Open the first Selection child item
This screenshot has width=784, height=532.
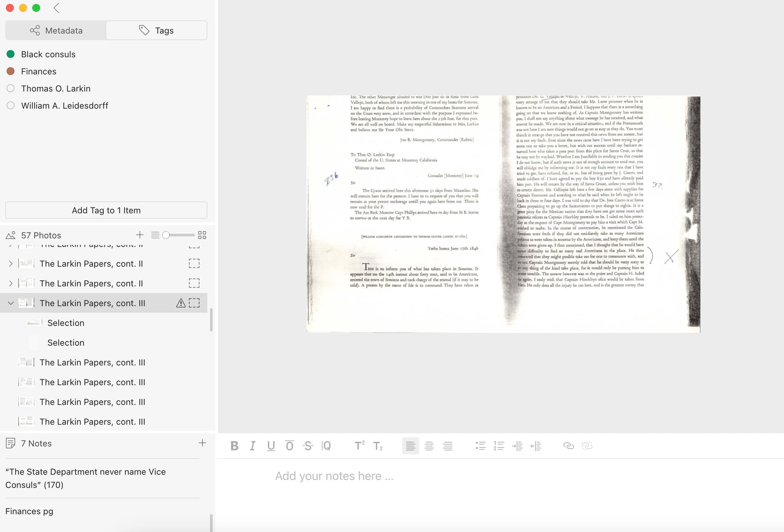click(66, 323)
